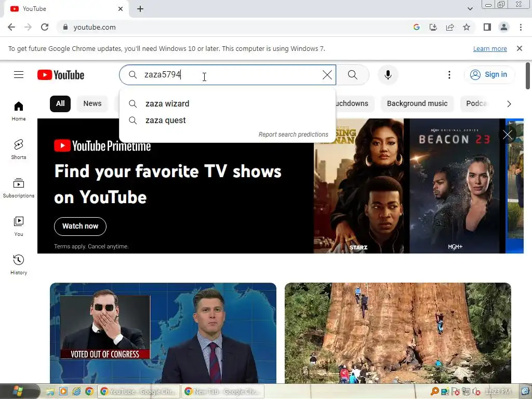The width and height of the screenshot is (532, 399).
Task: Go back with the browser back arrow
Action: [11, 27]
